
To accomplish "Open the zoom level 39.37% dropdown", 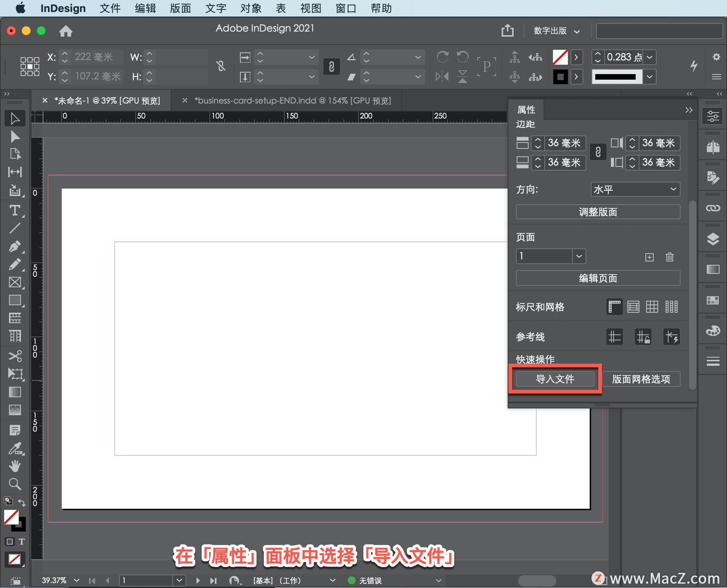I will (77, 580).
